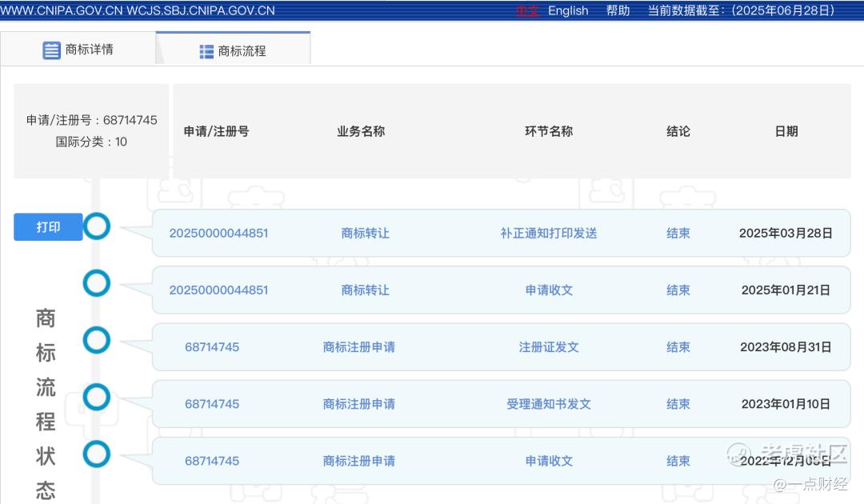
Task: Click the 结论 column header
Action: pos(678,131)
